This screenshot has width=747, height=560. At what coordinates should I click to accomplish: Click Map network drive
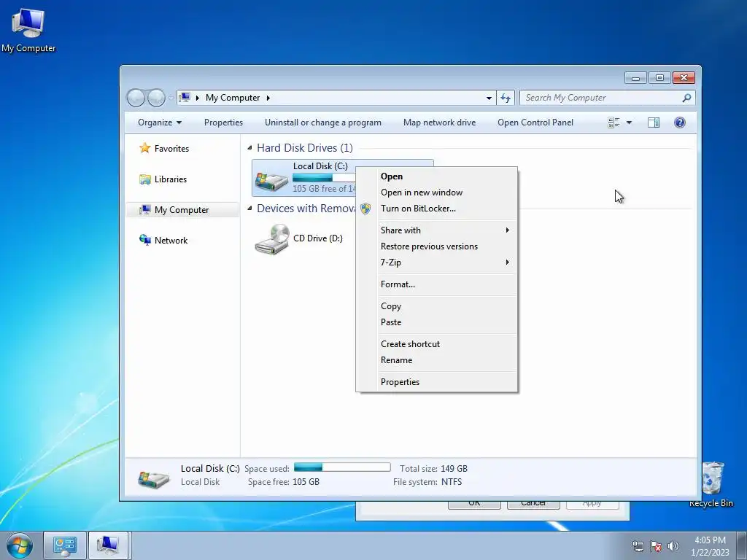coord(440,122)
